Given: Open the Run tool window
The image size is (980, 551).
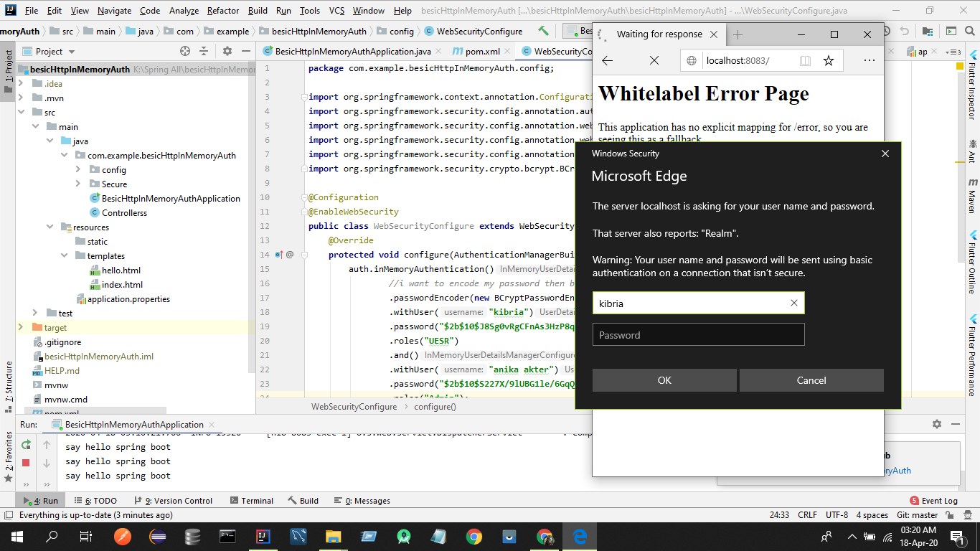Looking at the screenshot, I should pyautogui.click(x=40, y=500).
